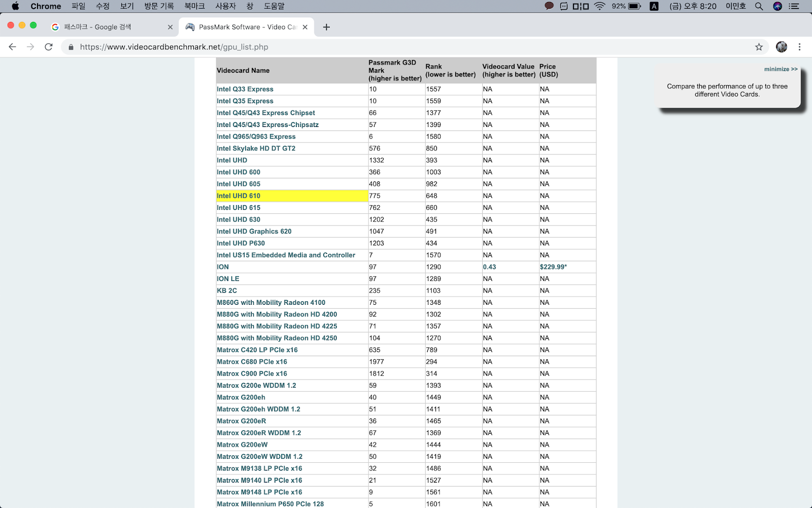Sort by the Rank column header

tap(451, 71)
